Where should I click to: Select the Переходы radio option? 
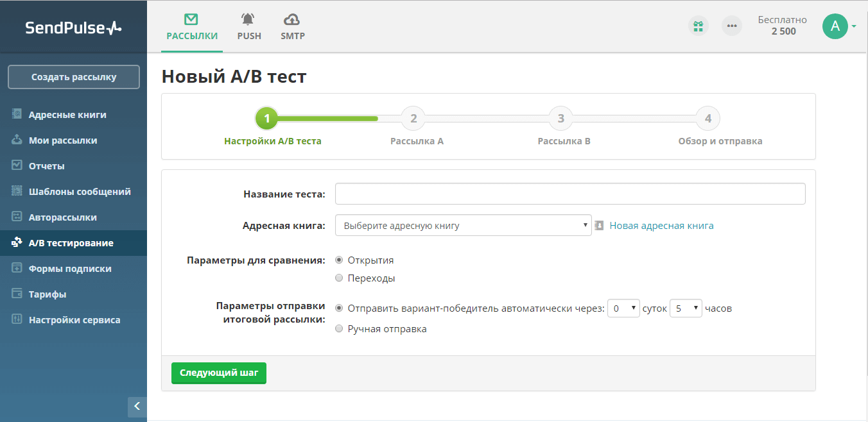tap(340, 278)
